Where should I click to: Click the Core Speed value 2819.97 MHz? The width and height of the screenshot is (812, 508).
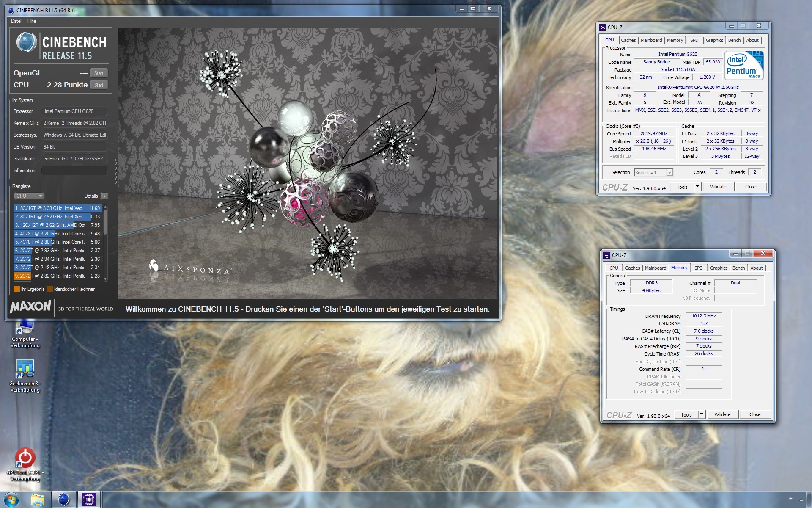coord(653,134)
